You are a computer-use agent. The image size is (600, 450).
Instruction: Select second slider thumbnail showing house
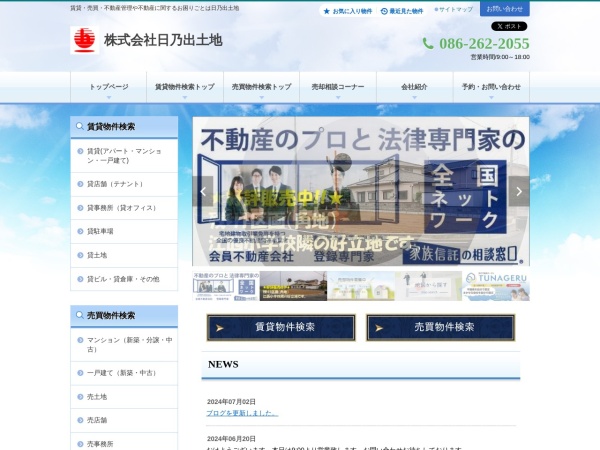[293, 286]
